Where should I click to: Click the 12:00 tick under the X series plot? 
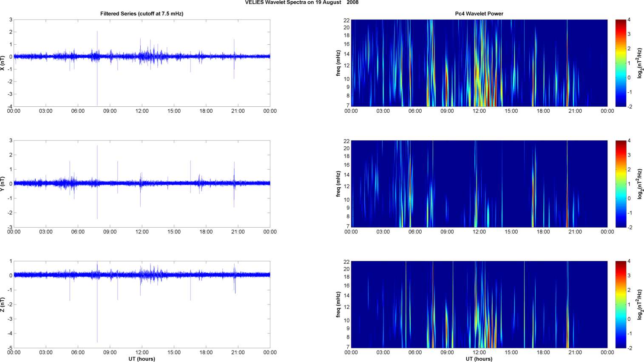142,111
